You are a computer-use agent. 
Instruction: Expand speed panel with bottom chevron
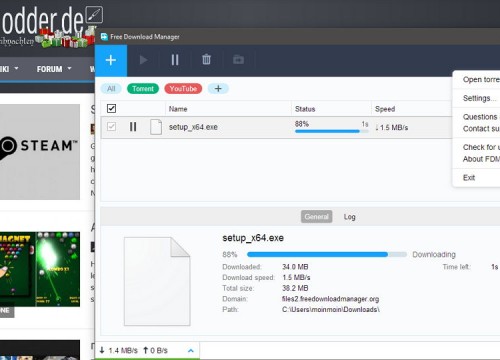(x=191, y=350)
